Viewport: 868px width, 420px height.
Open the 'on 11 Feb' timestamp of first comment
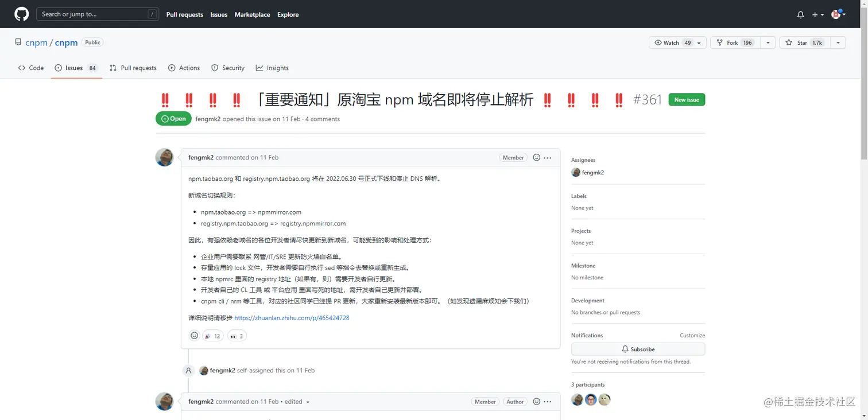pos(265,158)
